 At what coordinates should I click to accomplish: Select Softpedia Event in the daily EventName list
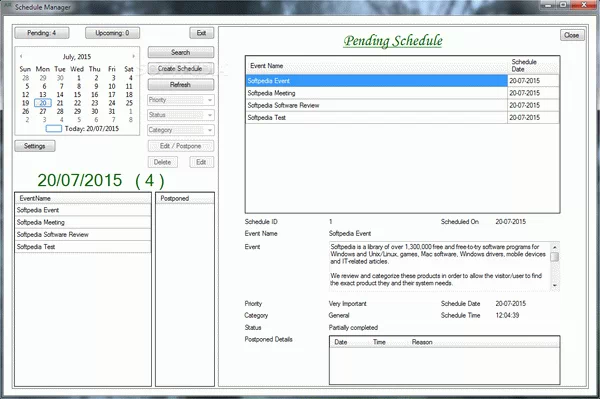tap(83, 210)
